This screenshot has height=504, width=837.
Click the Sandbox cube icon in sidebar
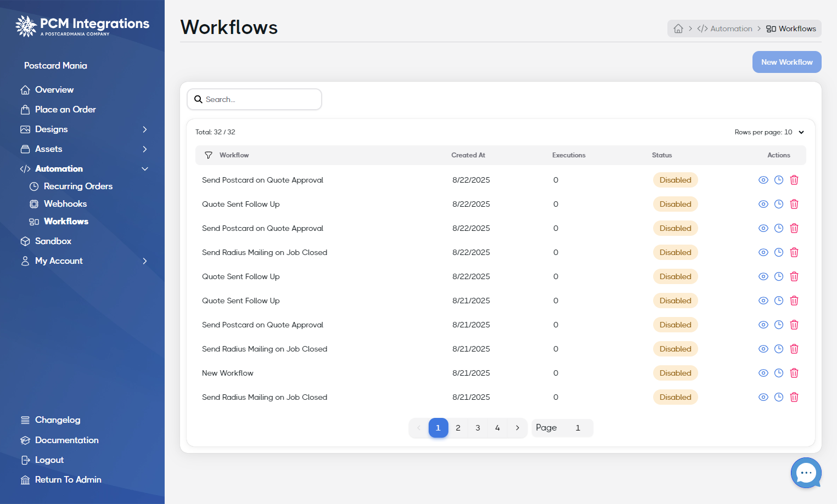point(25,241)
